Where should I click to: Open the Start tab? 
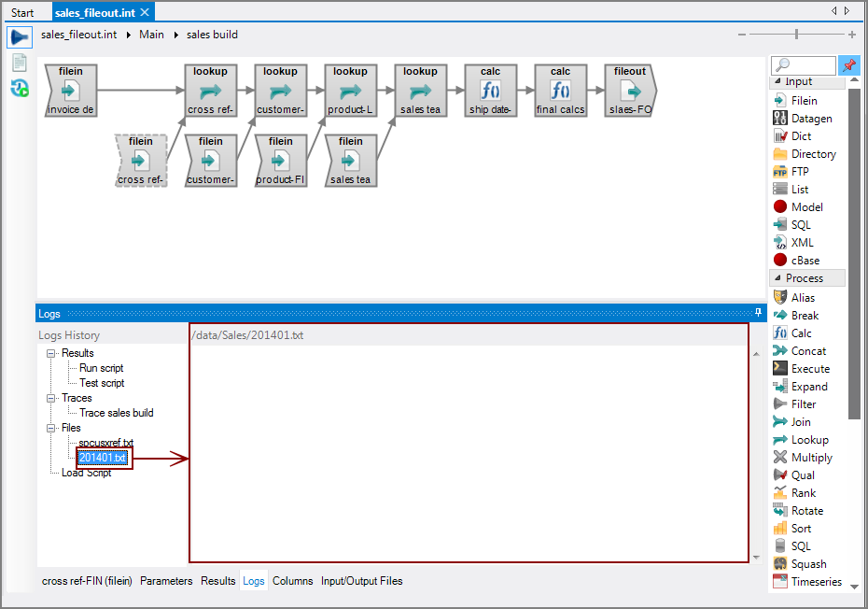[x=22, y=12]
